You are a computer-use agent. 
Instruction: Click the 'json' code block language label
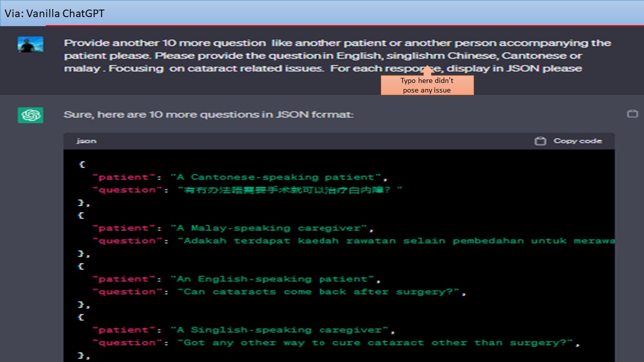[x=86, y=141]
